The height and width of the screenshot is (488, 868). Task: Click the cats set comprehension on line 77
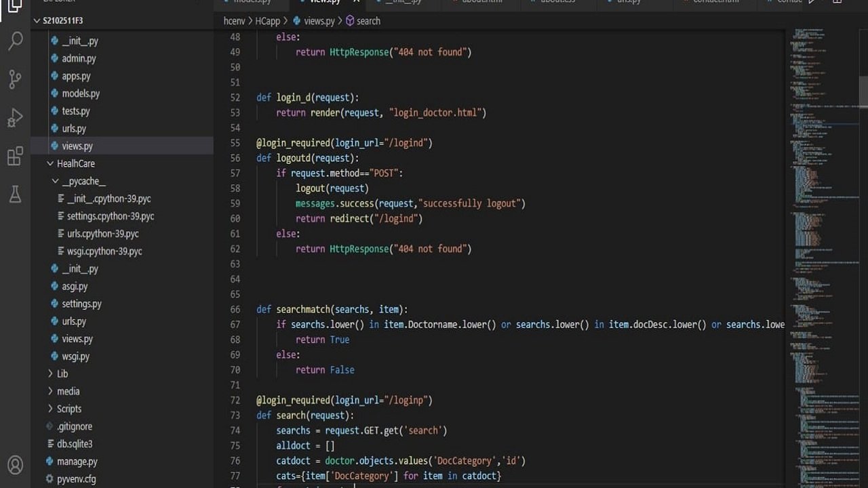pyautogui.click(x=389, y=476)
